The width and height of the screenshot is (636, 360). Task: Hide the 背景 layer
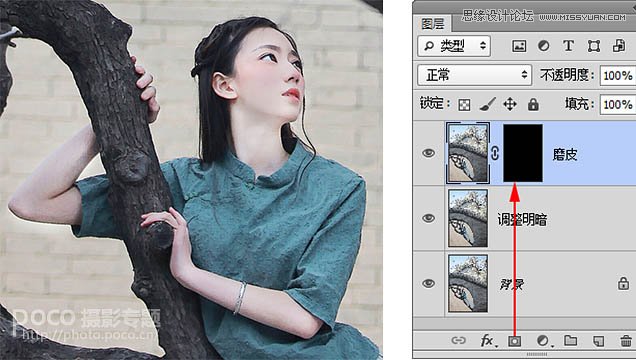428,283
